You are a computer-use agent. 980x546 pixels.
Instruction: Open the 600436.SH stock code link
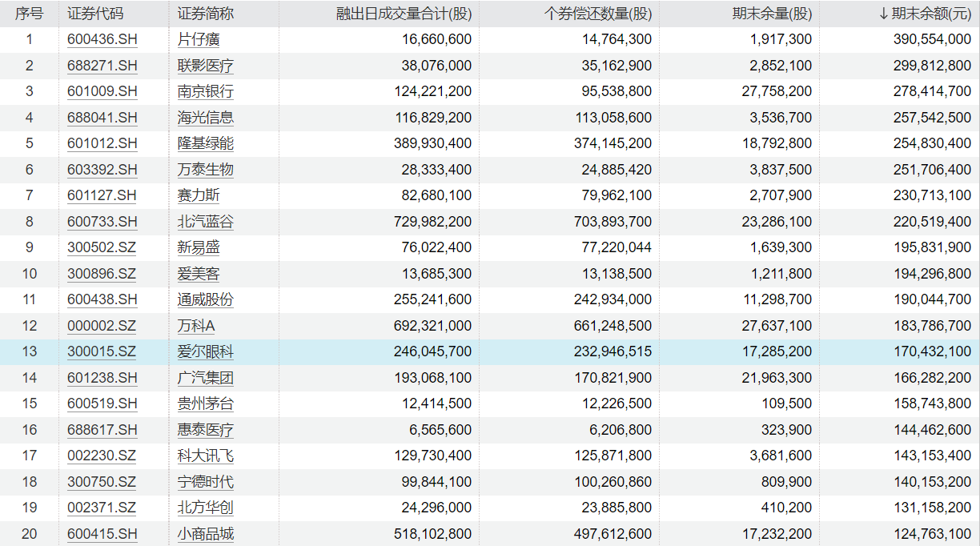click(x=102, y=39)
